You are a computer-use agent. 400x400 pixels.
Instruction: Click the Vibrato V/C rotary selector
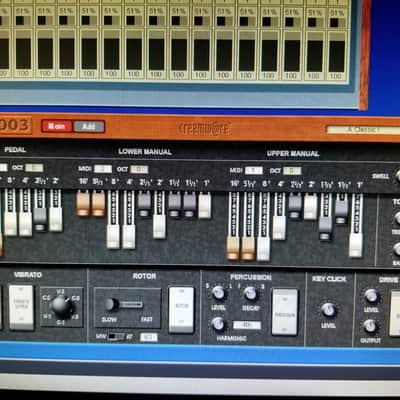click(x=61, y=306)
